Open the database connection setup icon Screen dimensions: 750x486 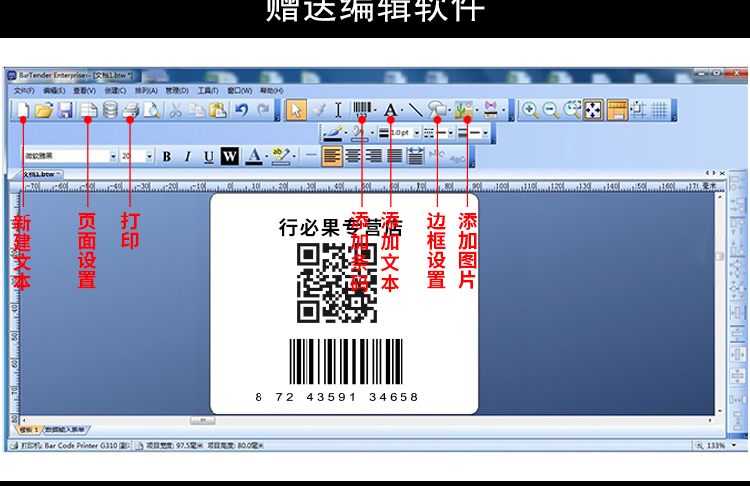(110, 110)
